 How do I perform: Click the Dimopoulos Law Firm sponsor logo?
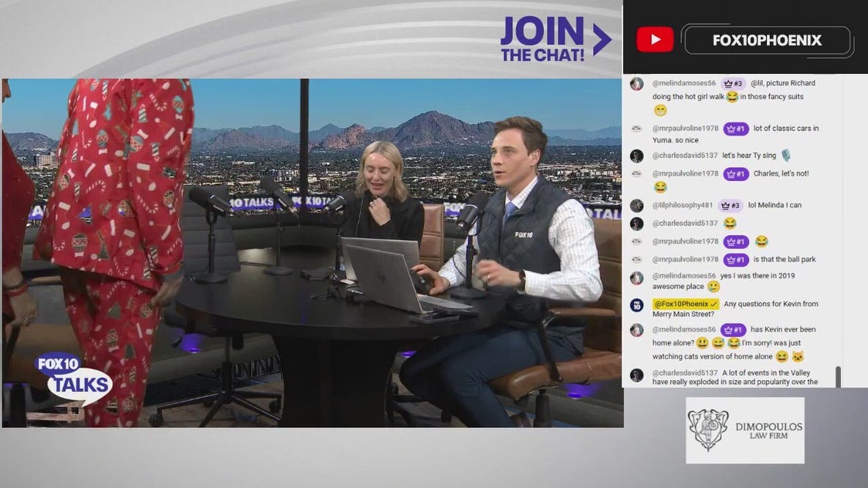tap(745, 430)
